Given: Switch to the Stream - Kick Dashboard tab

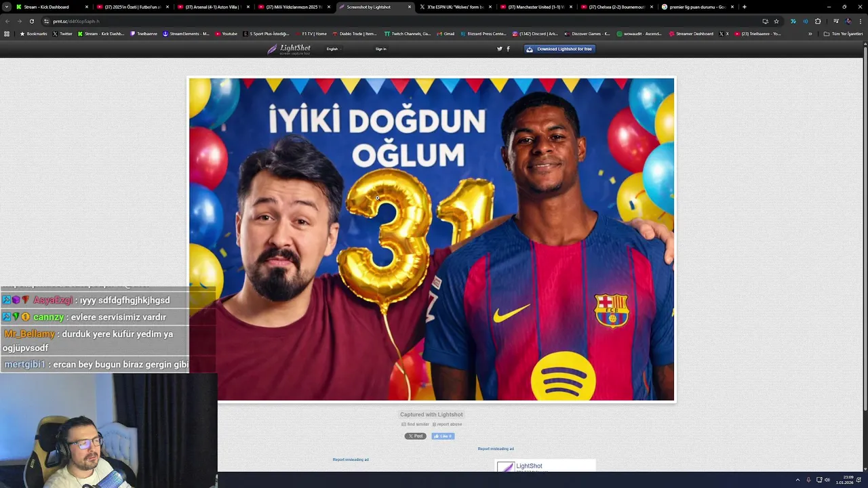Looking at the screenshot, I should 52,7.
